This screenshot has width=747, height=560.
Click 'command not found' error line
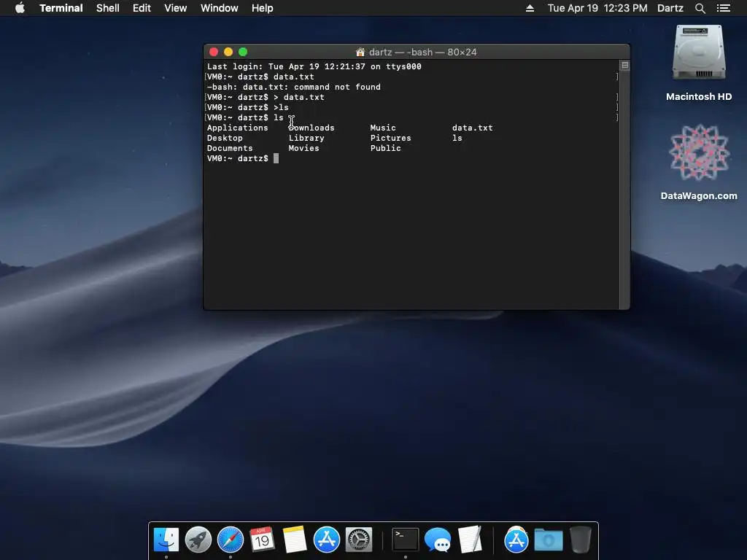coord(293,87)
